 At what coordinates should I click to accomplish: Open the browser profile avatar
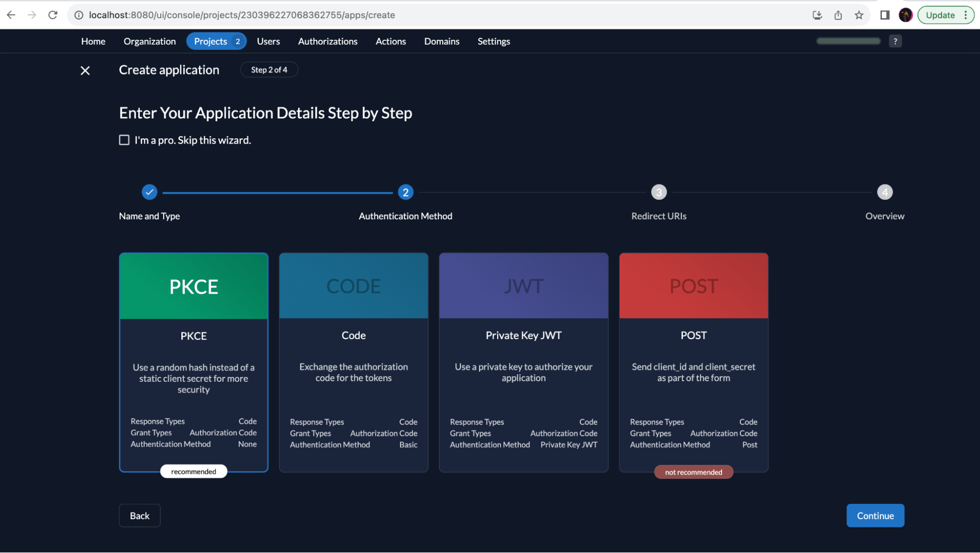pos(905,15)
